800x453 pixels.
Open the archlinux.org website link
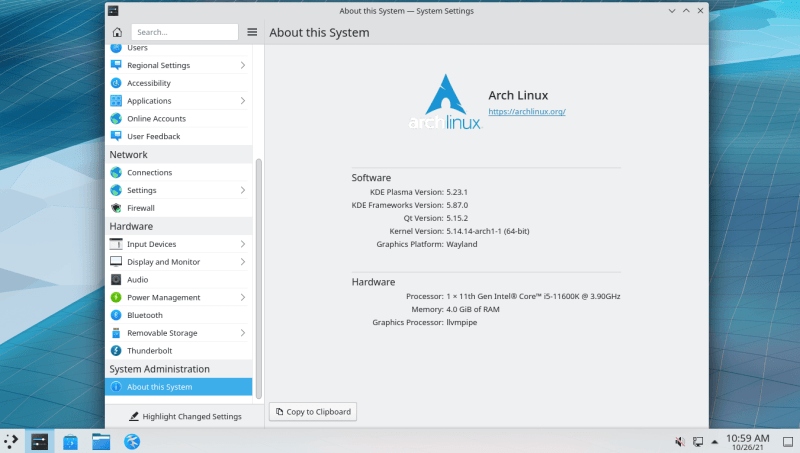pyautogui.click(x=527, y=111)
